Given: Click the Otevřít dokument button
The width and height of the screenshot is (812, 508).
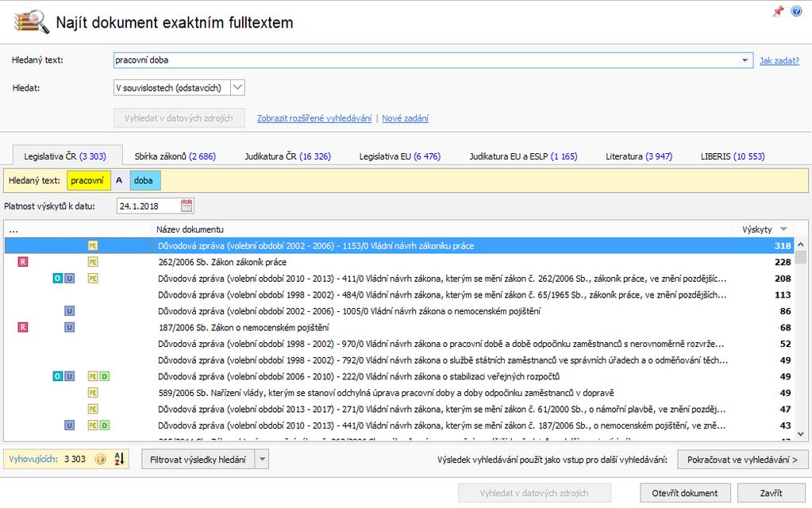Looking at the screenshot, I should point(685,493).
